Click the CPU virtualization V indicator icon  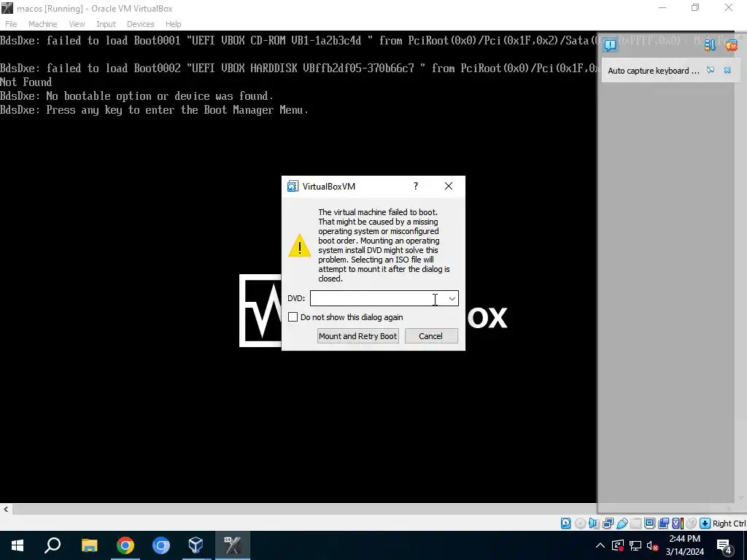click(x=678, y=524)
